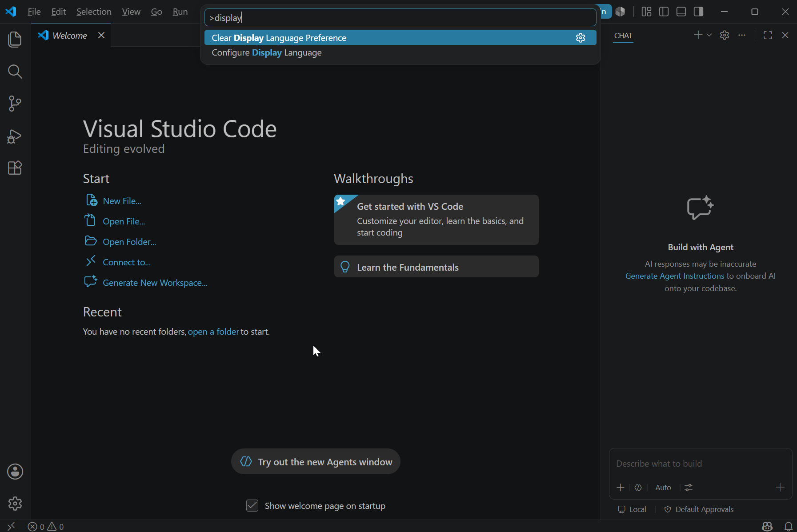Click Generate New Workspace... link
The image size is (797, 532).
tap(155, 283)
